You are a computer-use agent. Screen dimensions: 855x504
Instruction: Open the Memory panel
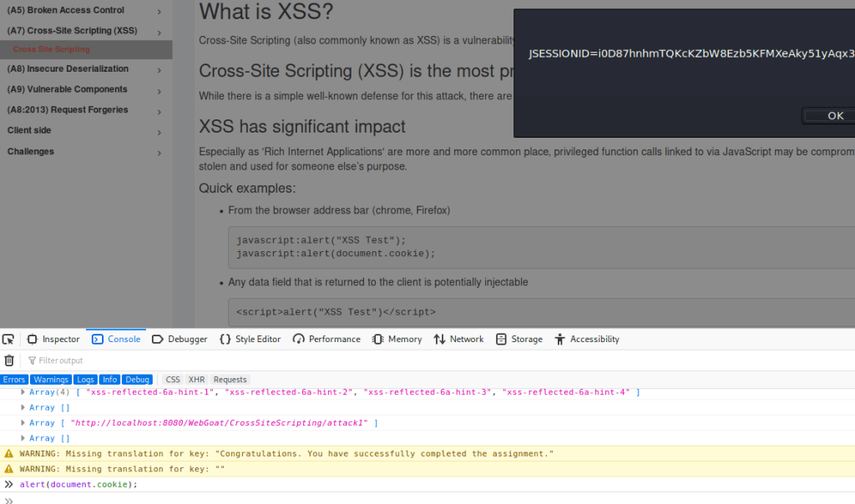pyautogui.click(x=397, y=340)
